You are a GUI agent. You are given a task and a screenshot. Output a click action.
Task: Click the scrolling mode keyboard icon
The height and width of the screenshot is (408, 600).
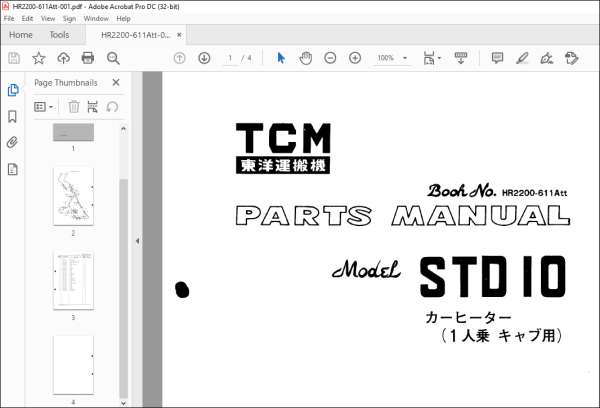click(461, 58)
